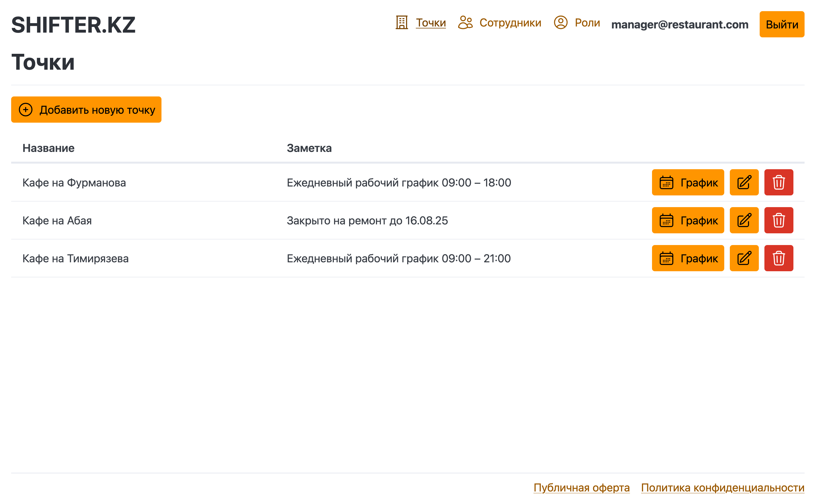Open График for Кафе на Фурманова
The image size is (816, 504).
pos(688,182)
